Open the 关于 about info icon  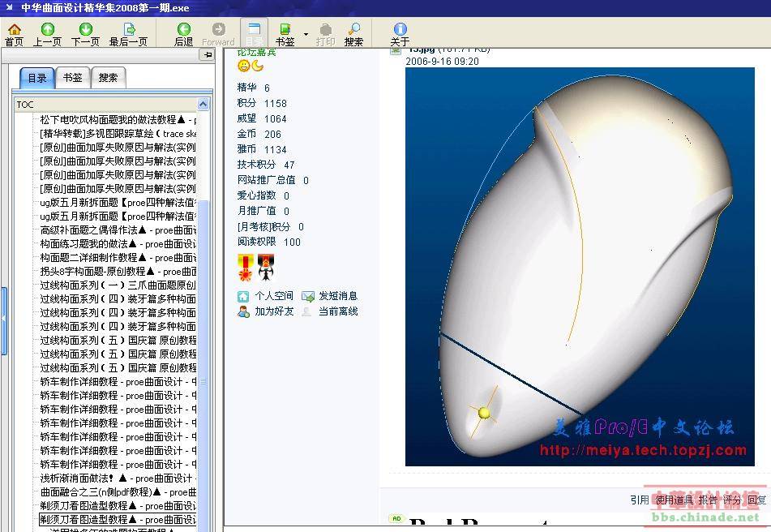pyautogui.click(x=400, y=35)
